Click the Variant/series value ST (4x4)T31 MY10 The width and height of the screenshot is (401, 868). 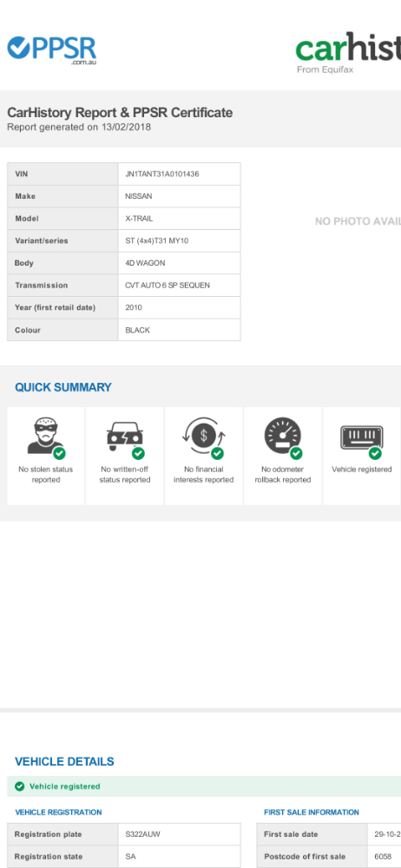tap(160, 240)
